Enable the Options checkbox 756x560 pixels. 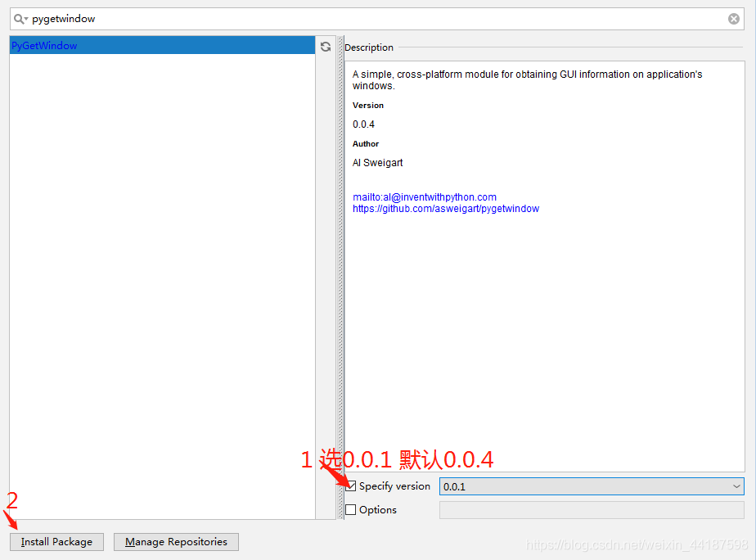pyautogui.click(x=351, y=510)
